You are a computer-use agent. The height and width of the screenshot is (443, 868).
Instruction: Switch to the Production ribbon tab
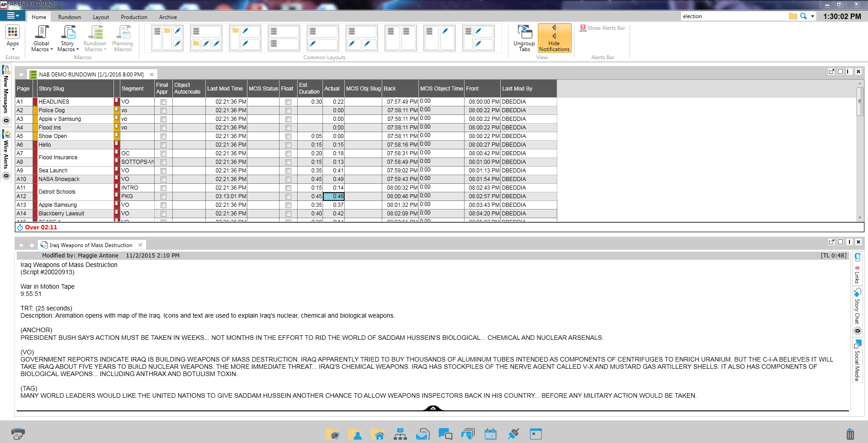point(134,17)
